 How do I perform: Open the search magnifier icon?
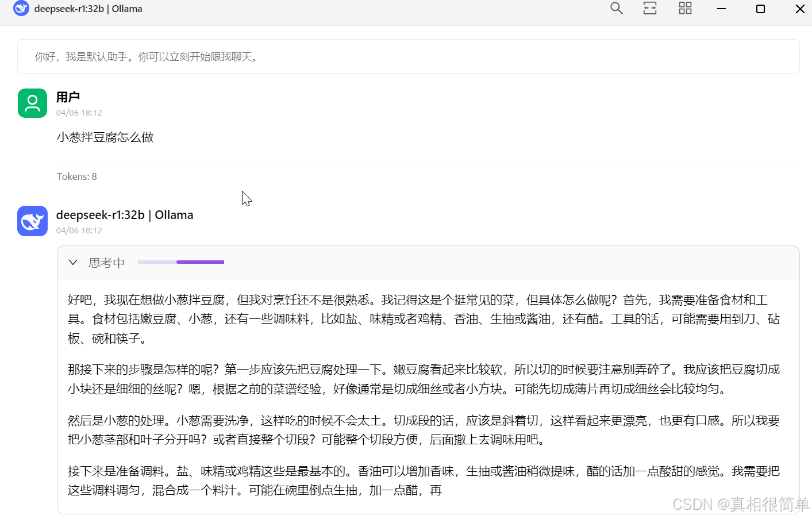click(x=616, y=8)
